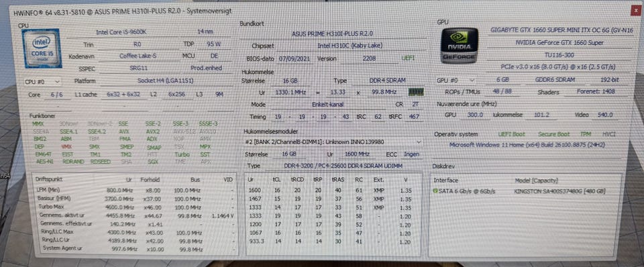The height and width of the screenshot is (267, 644).
Task: Select the Socket H4 (LGA1151) platform field
Action: click(166, 81)
